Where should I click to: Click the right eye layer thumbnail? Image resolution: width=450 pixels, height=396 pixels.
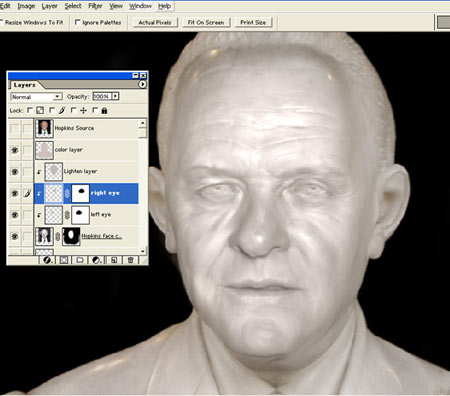pyautogui.click(x=54, y=193)
